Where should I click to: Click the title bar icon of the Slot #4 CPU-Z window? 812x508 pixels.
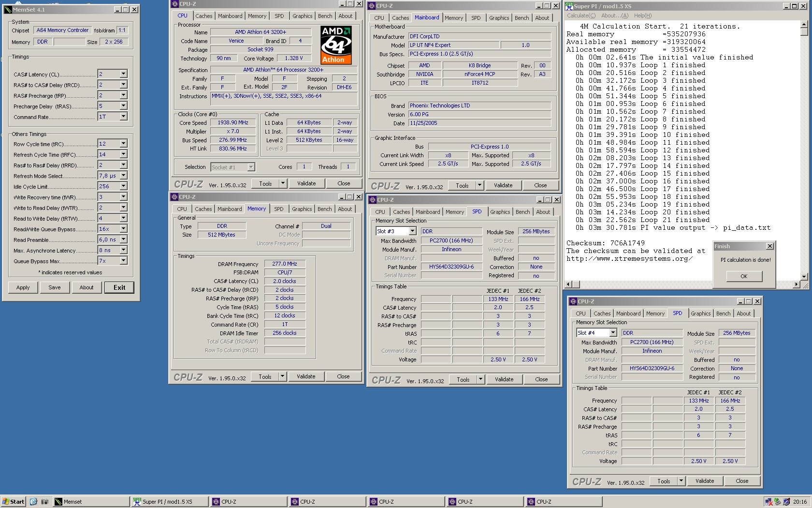click(573, 301)
